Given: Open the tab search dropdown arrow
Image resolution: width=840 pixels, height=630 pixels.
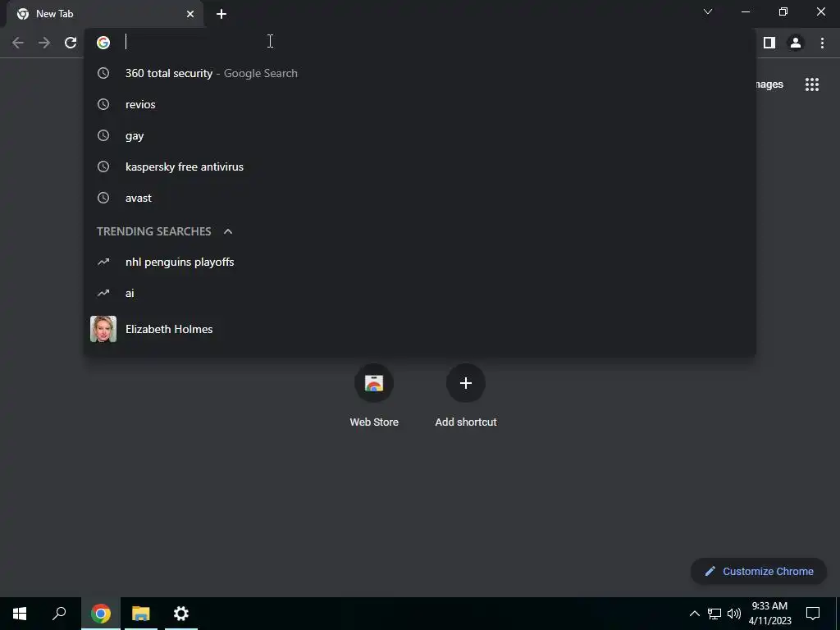Looking at the screenshot, I should tap(708, 11).
